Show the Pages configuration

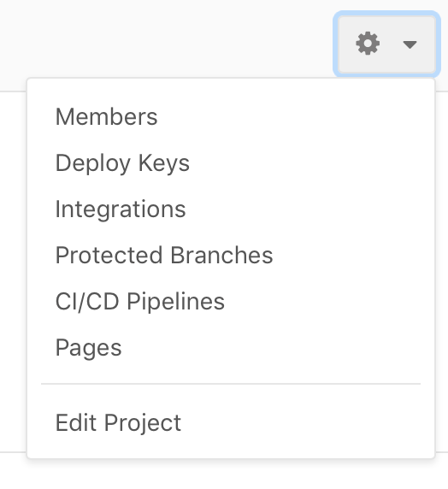click(88, 347)
